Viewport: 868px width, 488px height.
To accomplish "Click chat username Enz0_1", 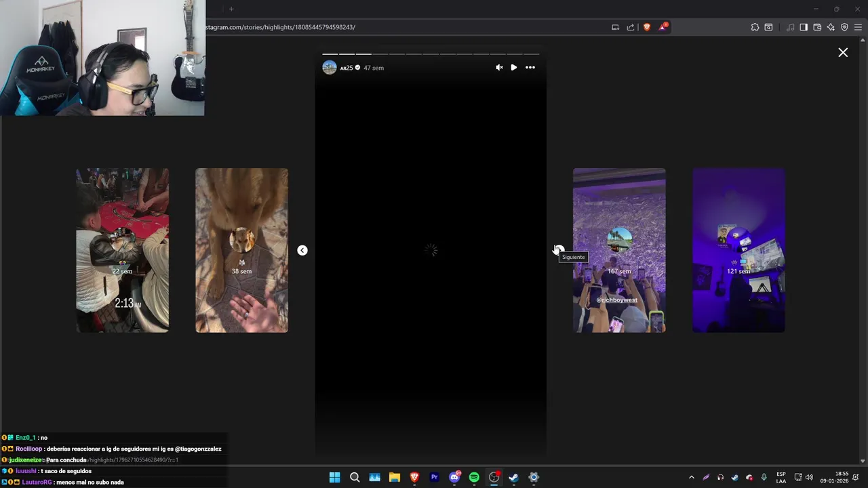I will 25,438.
